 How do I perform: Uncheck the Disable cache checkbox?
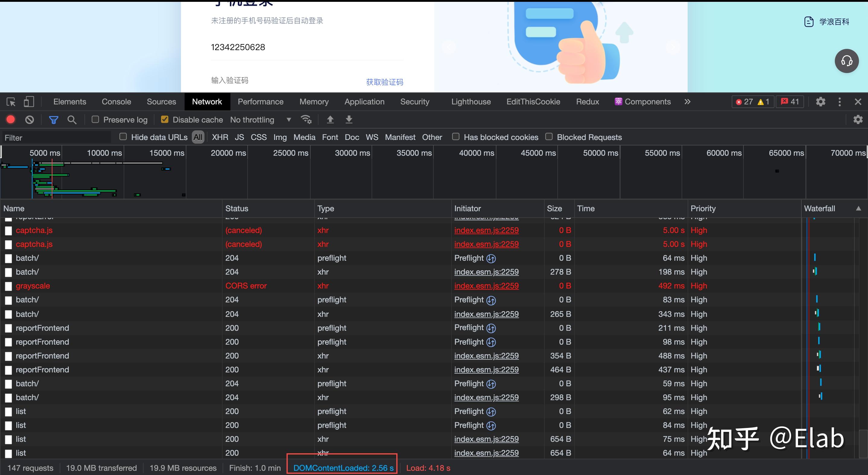(x=164, y=119)
